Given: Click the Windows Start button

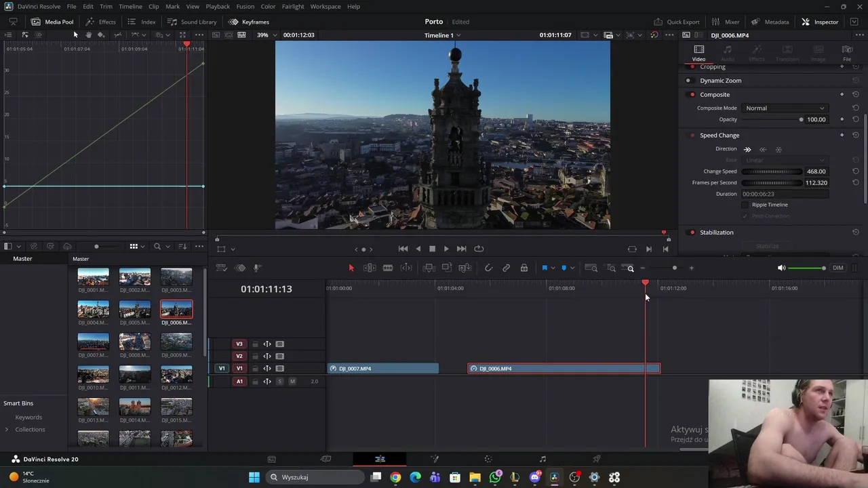Looking at the screenshot, I should (254, 478).
